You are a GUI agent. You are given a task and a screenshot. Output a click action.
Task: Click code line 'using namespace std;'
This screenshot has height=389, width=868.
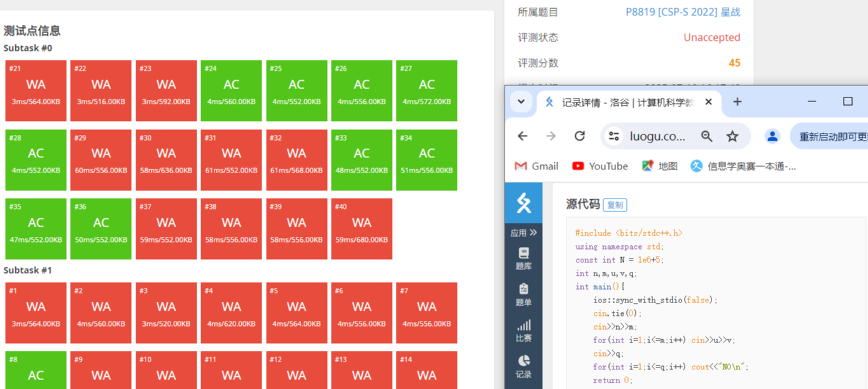coord(619,246)
